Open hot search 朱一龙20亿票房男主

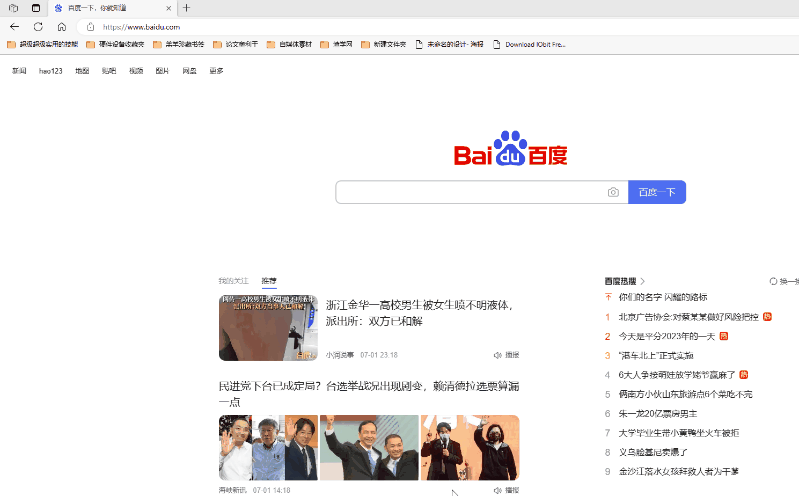click(x=658, y=413)
